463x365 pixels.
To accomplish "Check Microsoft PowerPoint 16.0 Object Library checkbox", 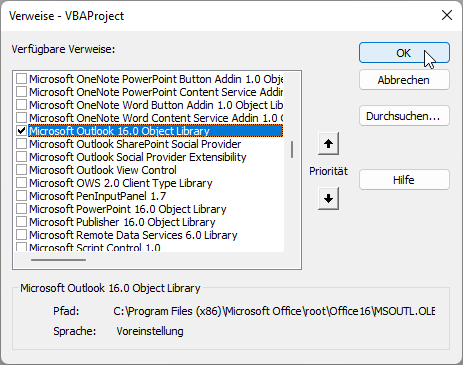I will (x=22, y=209).
